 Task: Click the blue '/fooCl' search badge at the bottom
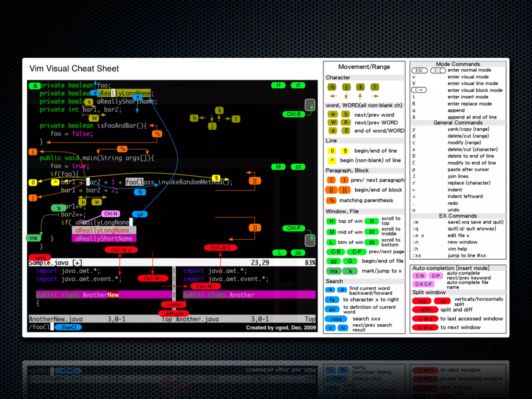pyautogui.click(x=68, y=327)
